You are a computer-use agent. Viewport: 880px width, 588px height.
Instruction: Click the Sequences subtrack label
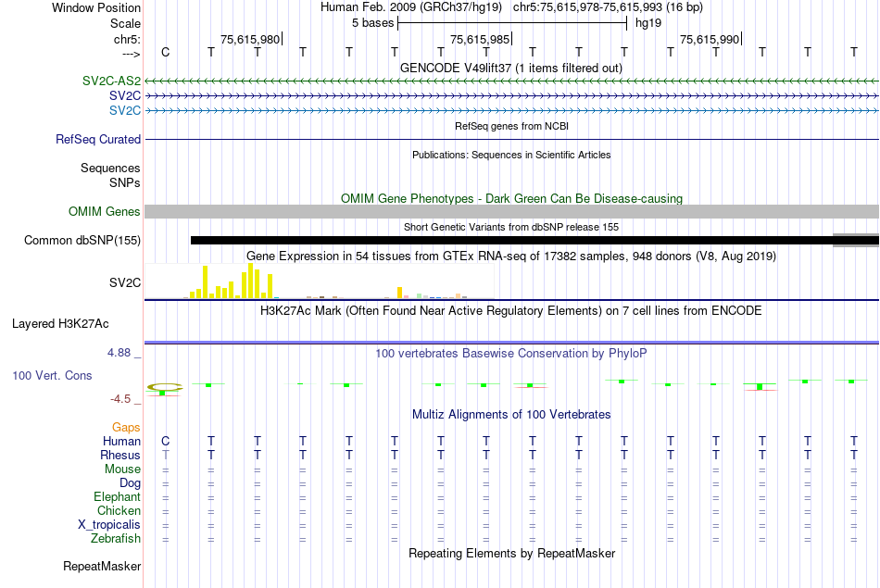110,168
